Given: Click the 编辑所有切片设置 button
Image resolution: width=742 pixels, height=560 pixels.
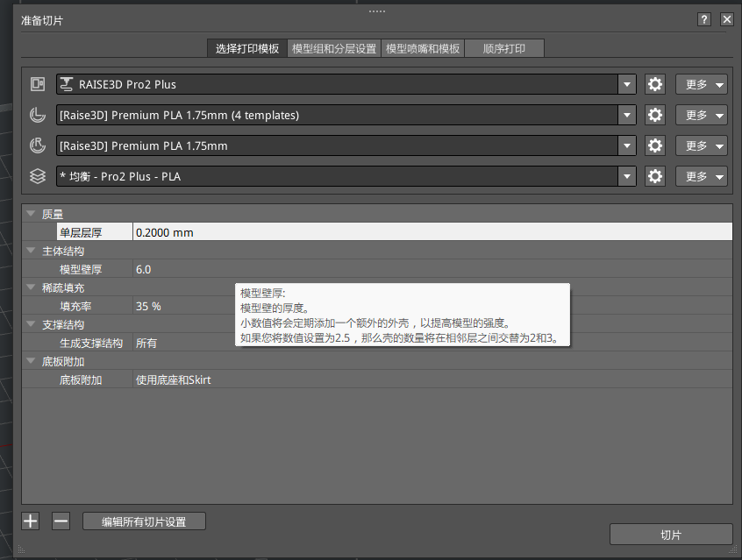Looking at the screenshot, I should click(144, 521).
